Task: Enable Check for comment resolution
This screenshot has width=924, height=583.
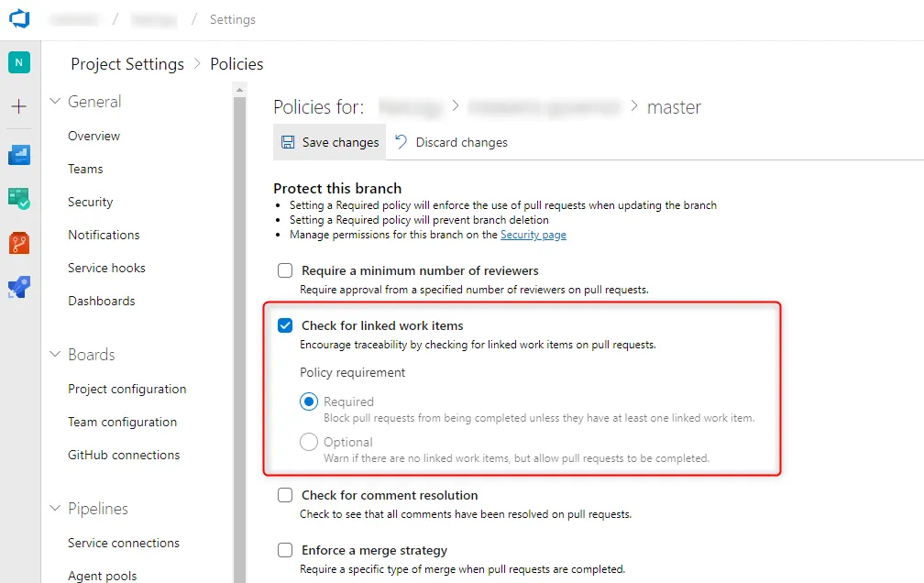Action: 285,495
